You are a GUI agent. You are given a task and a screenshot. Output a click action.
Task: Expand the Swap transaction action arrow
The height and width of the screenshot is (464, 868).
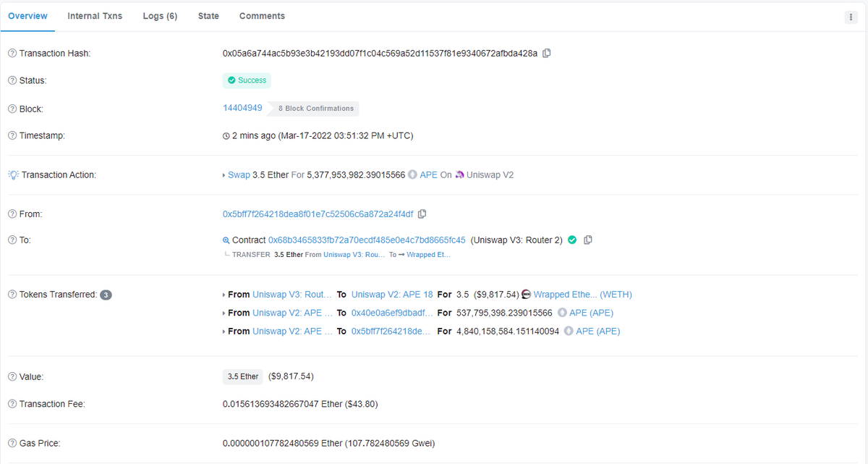pyautogui.click(x=224, y=175)
